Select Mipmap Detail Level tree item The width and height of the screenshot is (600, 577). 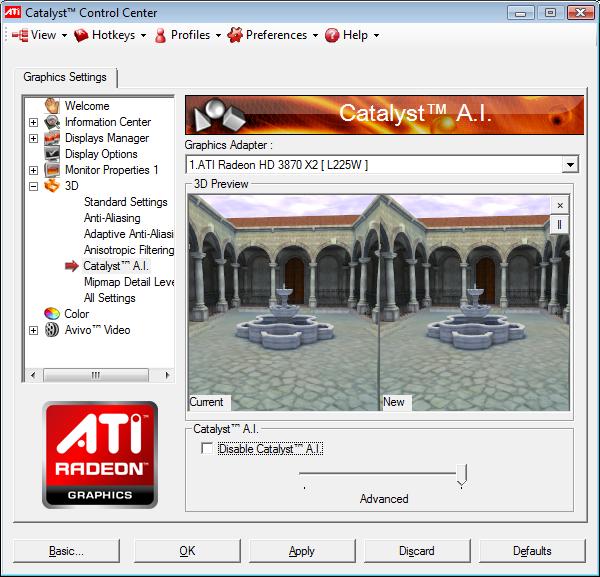tap(129, 282)
